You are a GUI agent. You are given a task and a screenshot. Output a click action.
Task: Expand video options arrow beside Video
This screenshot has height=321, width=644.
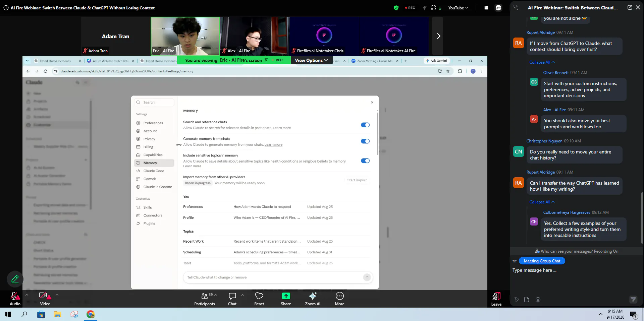click(x=57, y=295)
